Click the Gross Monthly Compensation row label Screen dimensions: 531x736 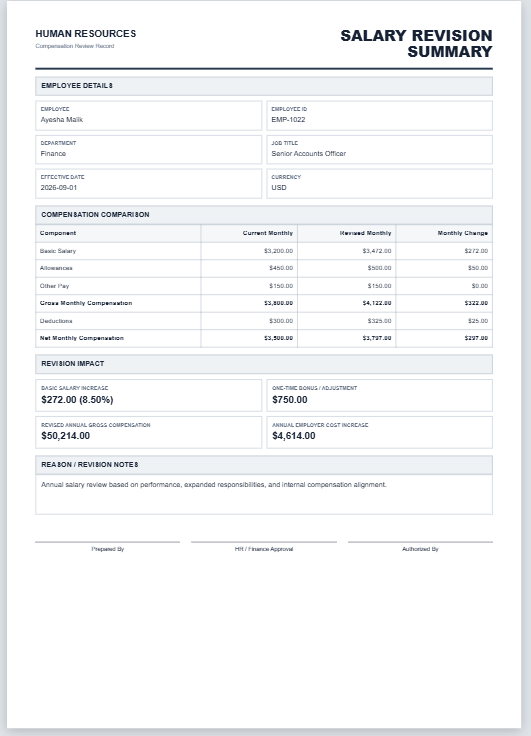click(86, 303)
